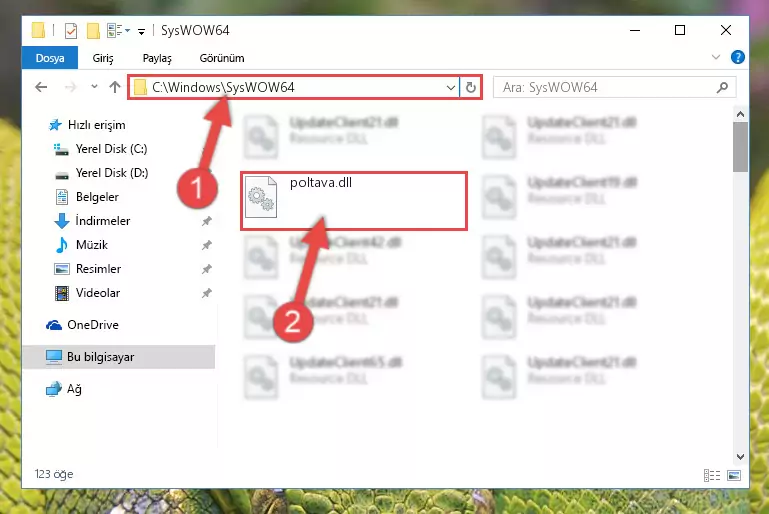Open the address bar history dropdown
769x514 pixels.
[450, 88]
